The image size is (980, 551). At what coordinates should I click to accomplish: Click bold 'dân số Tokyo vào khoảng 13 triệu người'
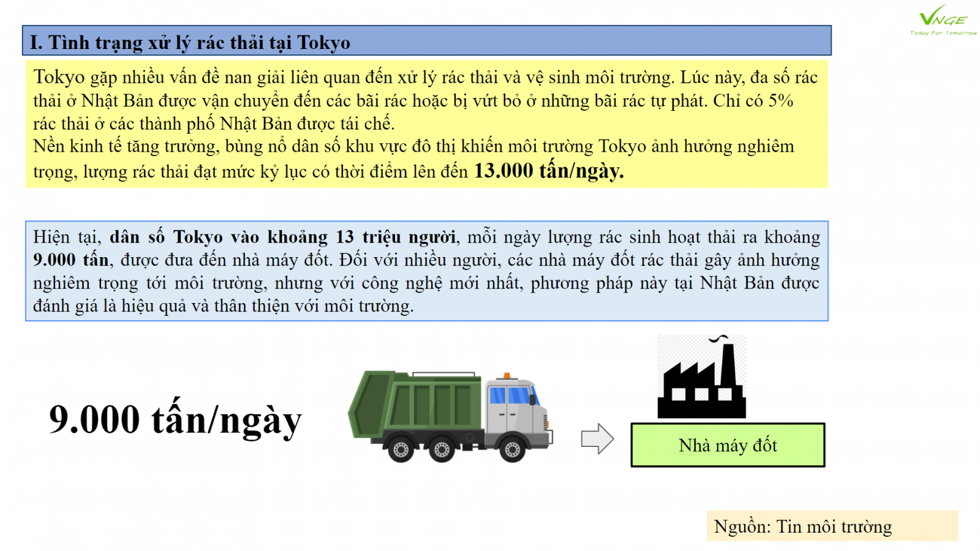tap(282, 237)
